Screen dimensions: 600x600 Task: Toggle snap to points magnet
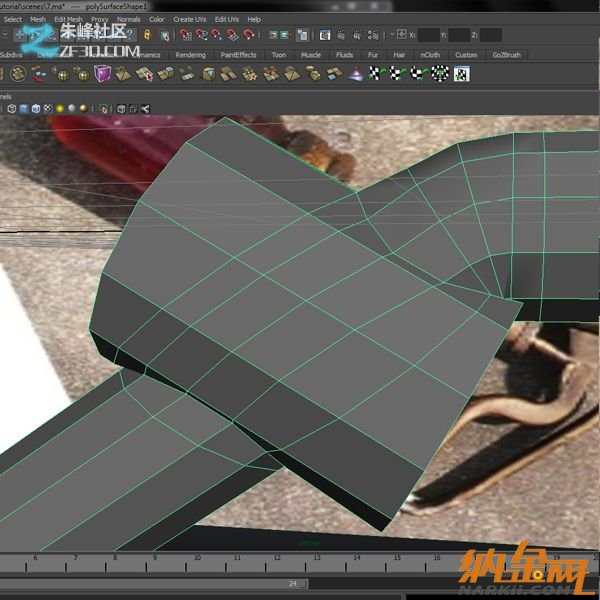[x=217, y=35]
